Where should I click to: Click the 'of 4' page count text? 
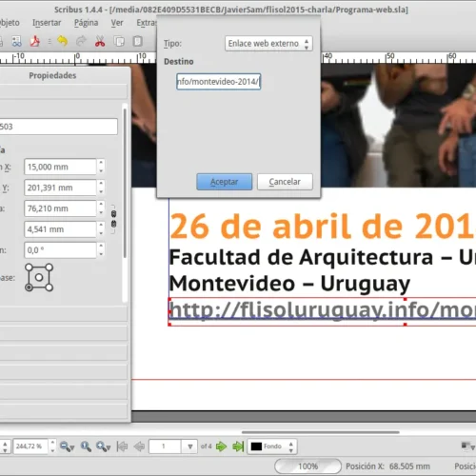206,446
